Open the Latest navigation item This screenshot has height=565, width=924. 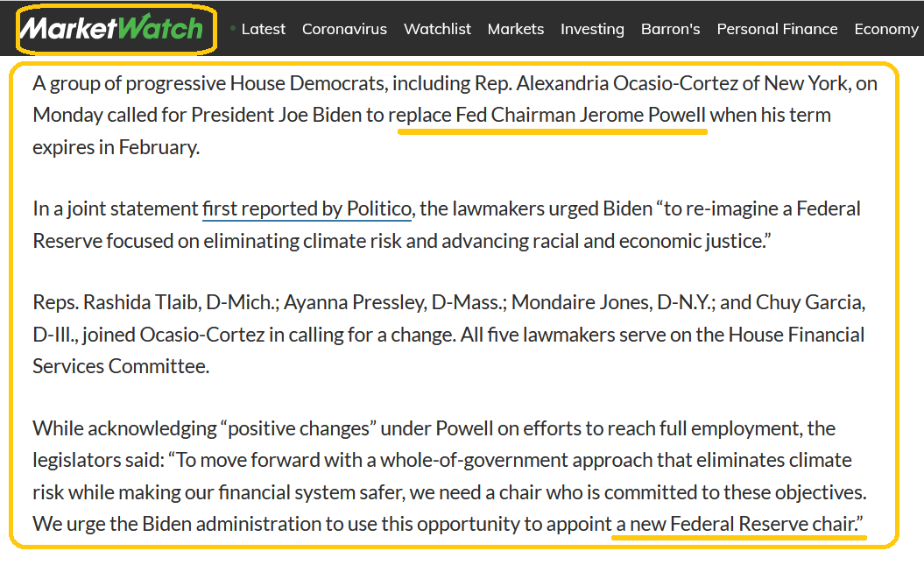click(x=264, y=29)
